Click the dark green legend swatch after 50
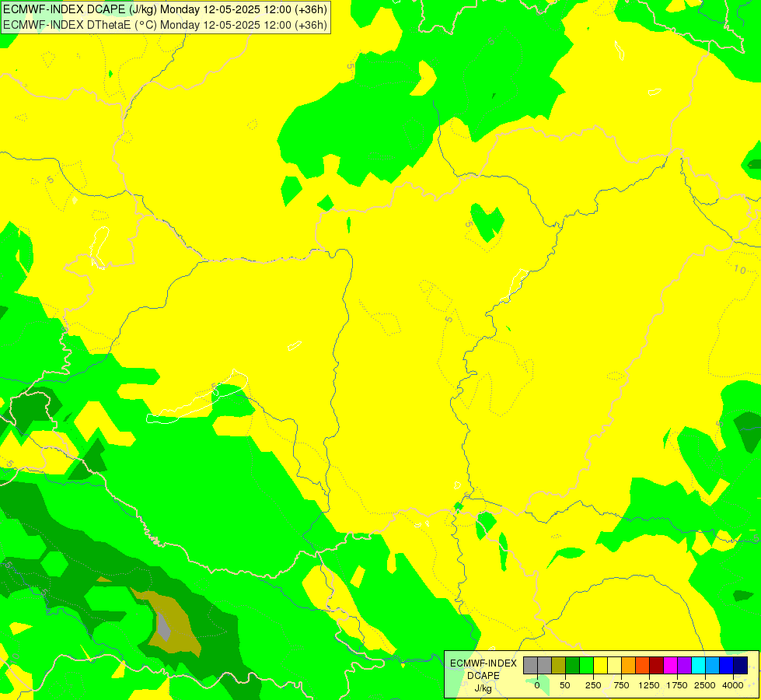The image size is (761, 700). click(572, 666)
